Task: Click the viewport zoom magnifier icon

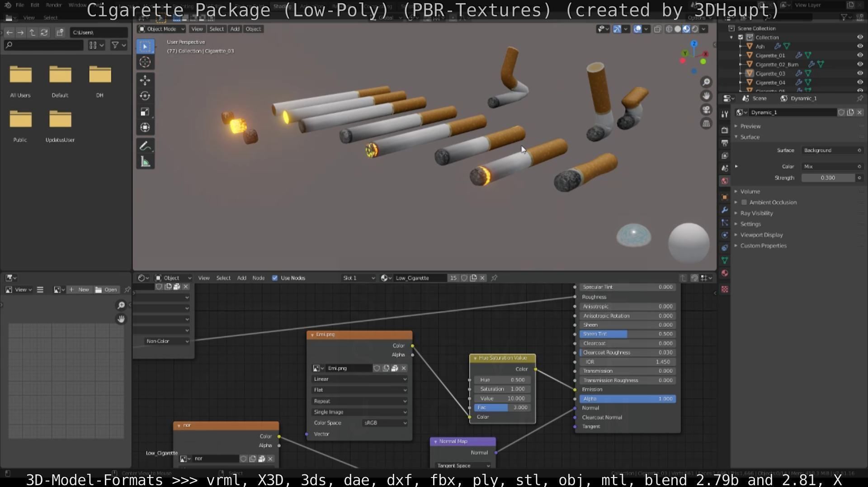Action: coord(706,82)
